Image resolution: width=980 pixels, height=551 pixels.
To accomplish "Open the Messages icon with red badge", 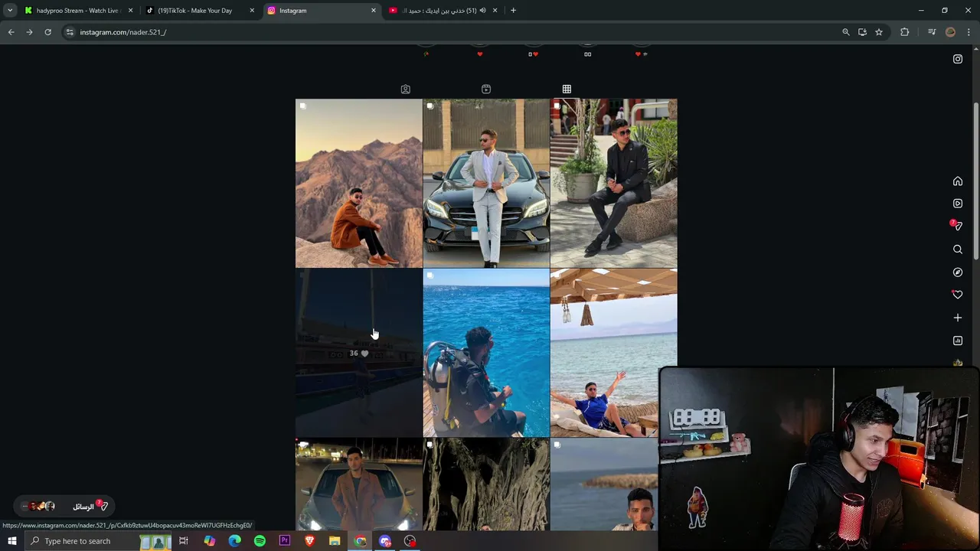I will pyautogui.click(x=957, y=226).
